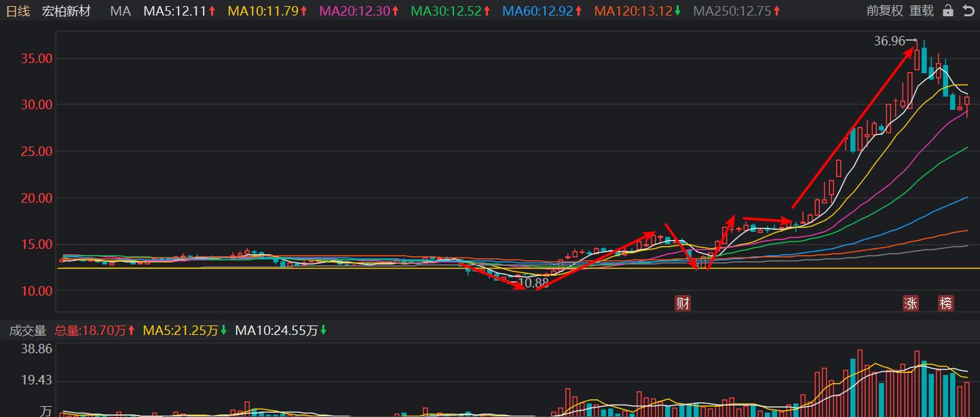
Task: Click the volume MA5 value label
Action: pyautogui.click(x=181, y=332)
